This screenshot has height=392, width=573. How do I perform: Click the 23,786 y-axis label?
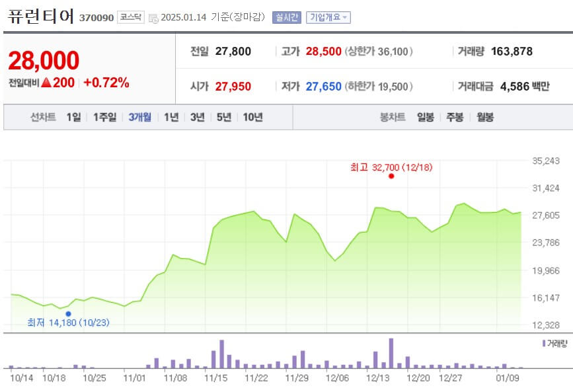(x=546, y=243)
